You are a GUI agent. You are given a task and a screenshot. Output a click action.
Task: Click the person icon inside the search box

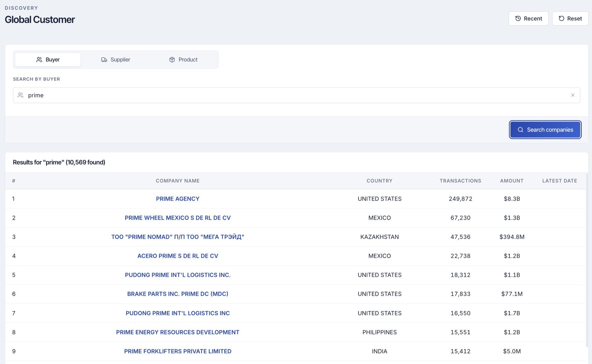point(21,95)
